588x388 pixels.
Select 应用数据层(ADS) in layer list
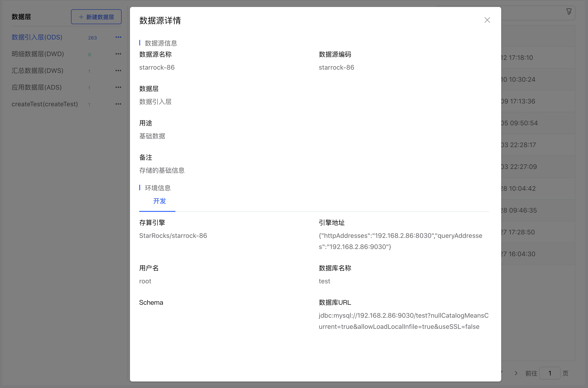click(x=37, y=87)
